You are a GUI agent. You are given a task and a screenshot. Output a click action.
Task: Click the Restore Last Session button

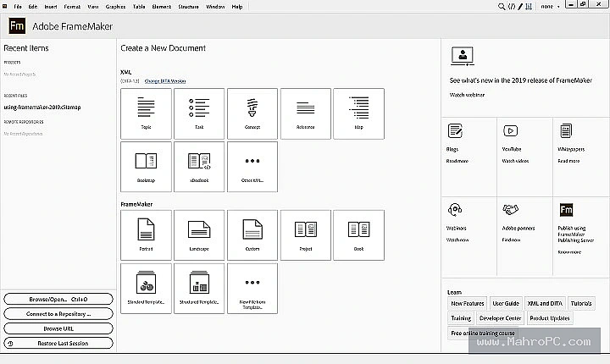click(x=58, y=344)
